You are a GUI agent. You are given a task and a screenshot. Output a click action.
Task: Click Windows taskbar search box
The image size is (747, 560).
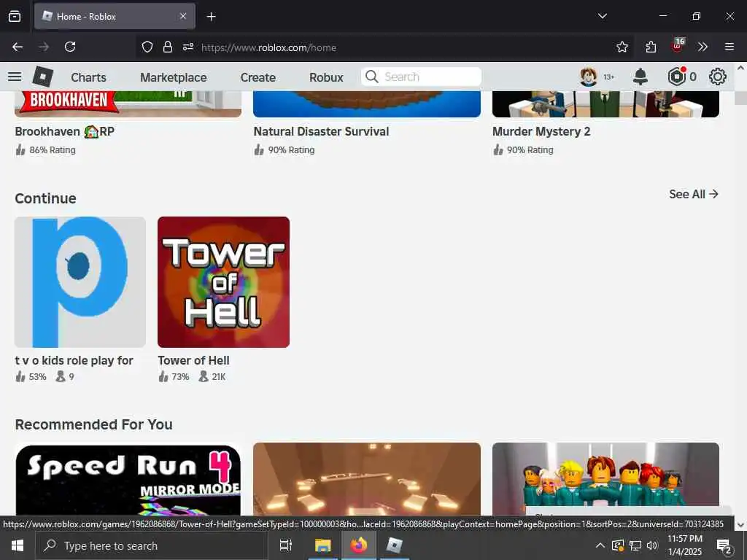152,545
